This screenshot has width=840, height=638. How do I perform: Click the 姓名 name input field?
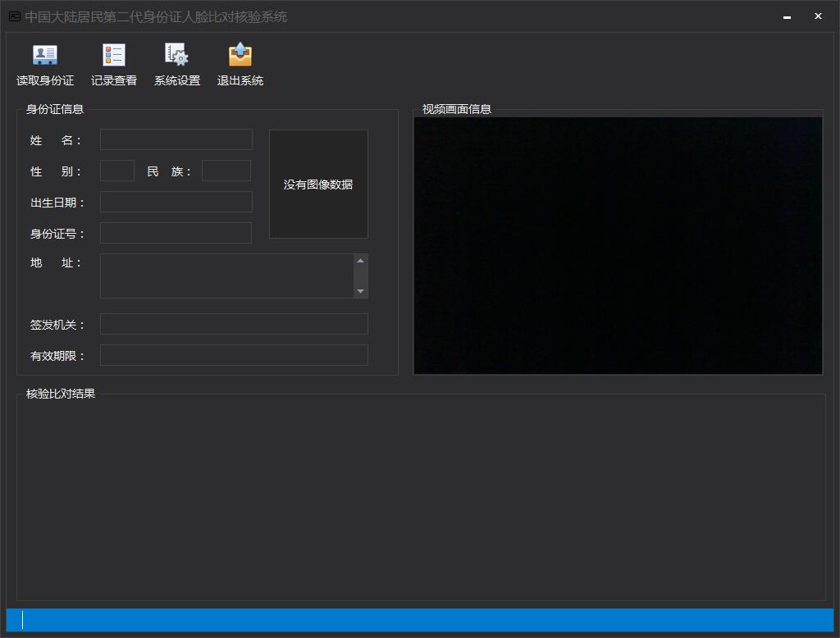pos(176,139)
